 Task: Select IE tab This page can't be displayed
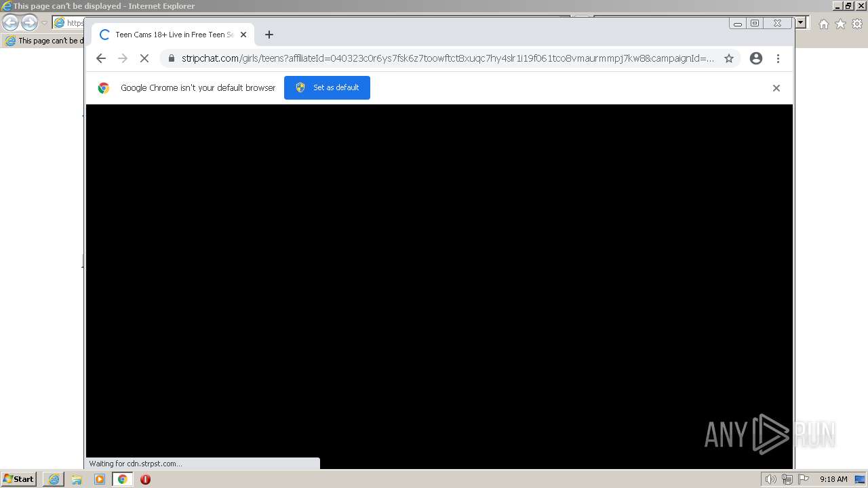[x=43, y=41]
